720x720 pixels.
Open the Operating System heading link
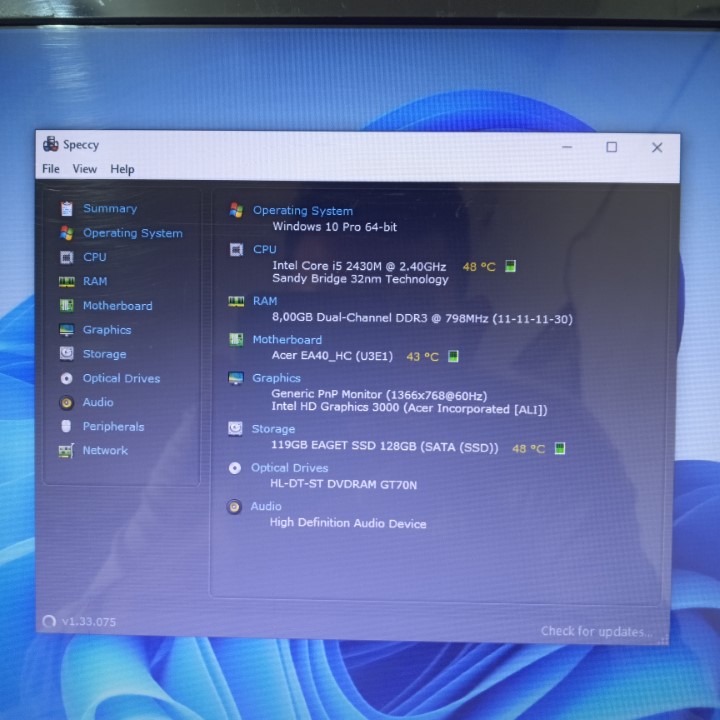pos(302,211)
